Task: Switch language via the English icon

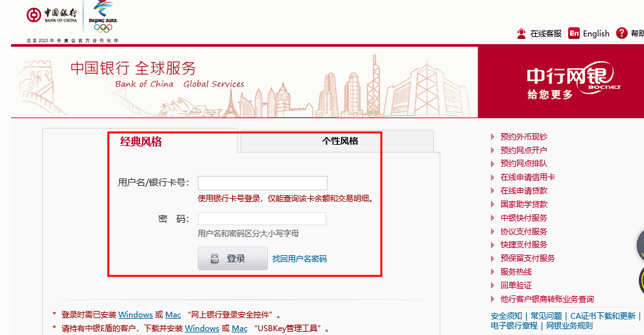Action: pos(574,34)
